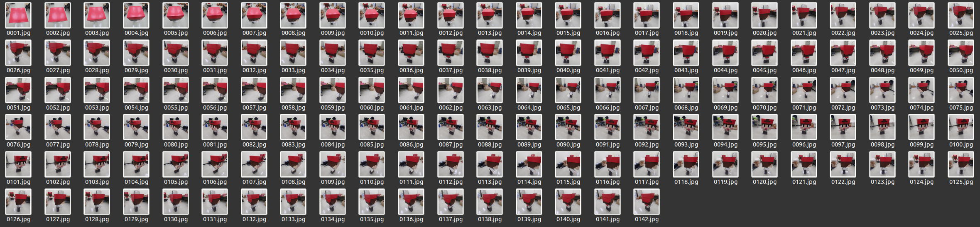Viewport: 980px width, 227px height.
Task: Pick the 0119.jpg image thumbnail
Action: point(725,164)
